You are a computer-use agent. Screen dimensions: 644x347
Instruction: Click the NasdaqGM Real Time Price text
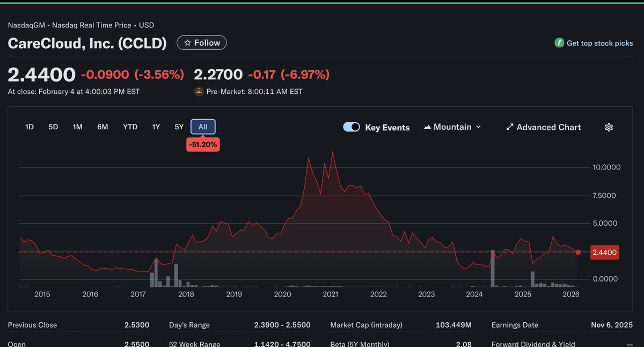pyautogui.click(x=81, y=25)
